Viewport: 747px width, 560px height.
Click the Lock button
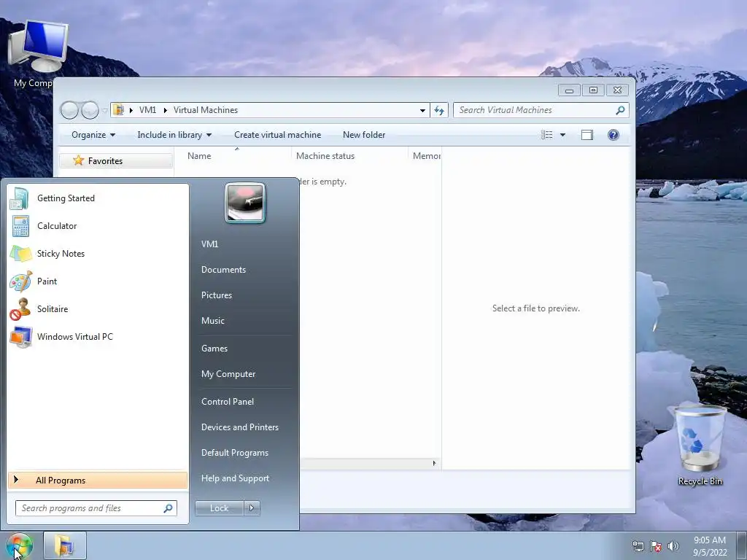click(219, 508)
